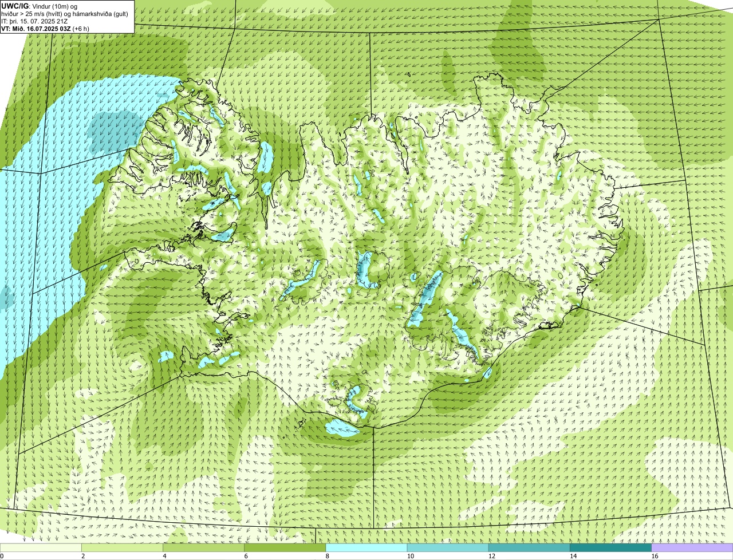Click the "4" label under the color scale

point(164,556)
